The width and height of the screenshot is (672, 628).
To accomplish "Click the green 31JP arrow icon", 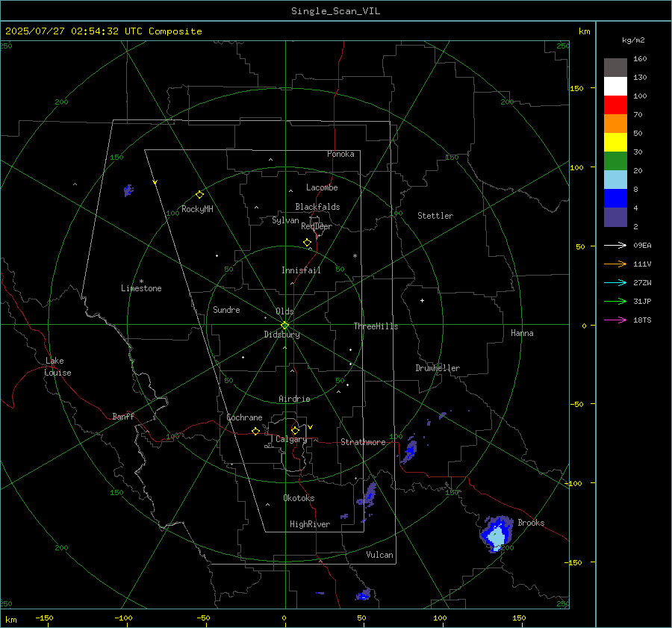I will point(615,302).
